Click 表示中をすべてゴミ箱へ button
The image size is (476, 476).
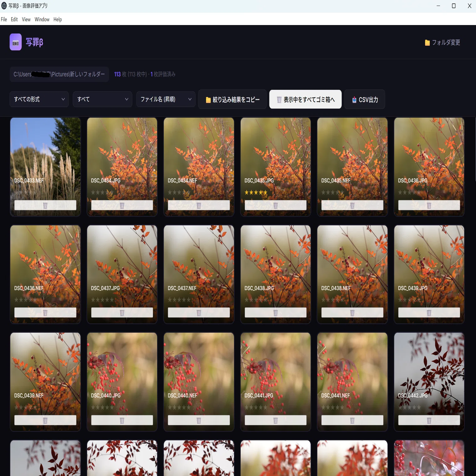[305, 100]
